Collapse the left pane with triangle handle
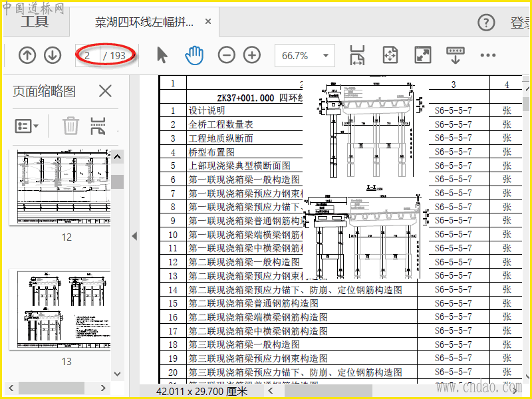The height and width of the screenshot is (399, 532). (x=135, y=236)
